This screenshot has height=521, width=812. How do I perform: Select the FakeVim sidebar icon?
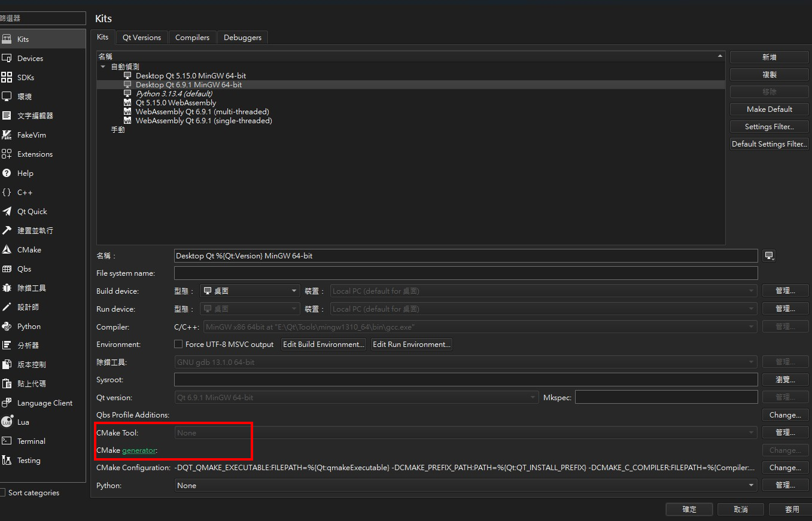pyautogui.click(x=7, y=135)
